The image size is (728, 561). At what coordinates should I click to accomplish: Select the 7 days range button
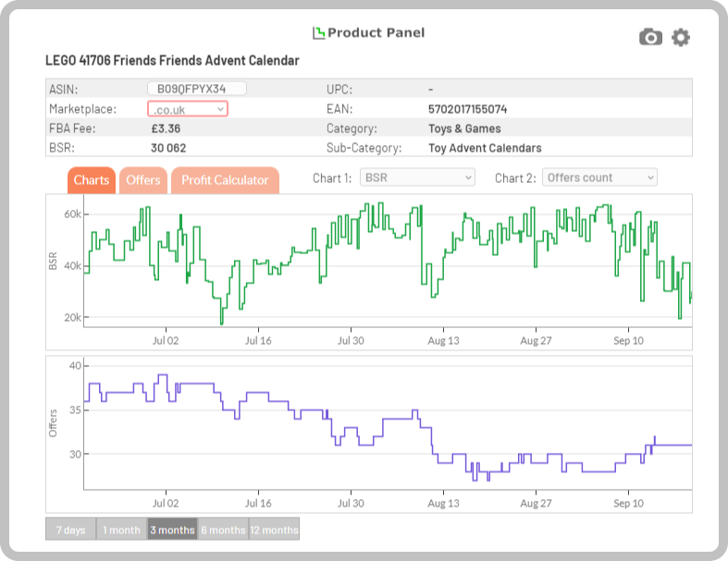71,530
